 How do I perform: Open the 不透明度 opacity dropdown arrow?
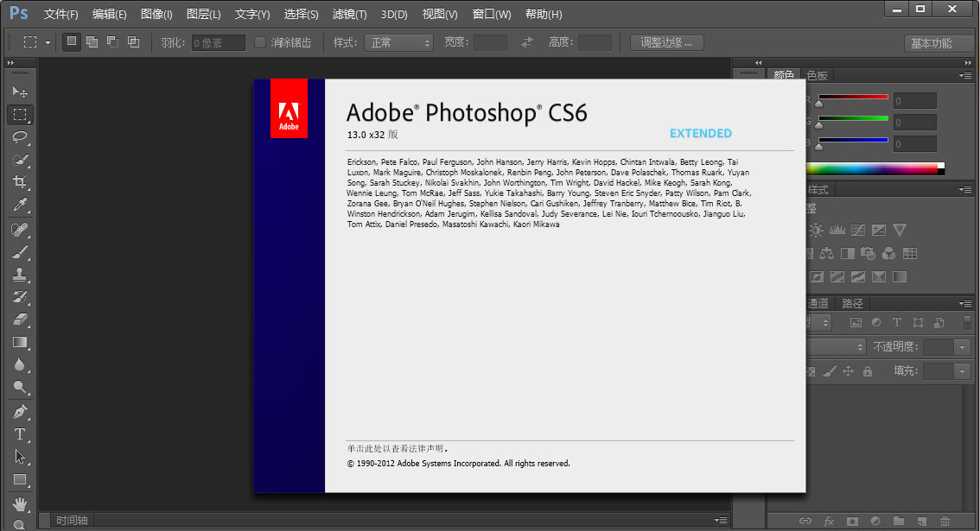(x=962, y=347)
